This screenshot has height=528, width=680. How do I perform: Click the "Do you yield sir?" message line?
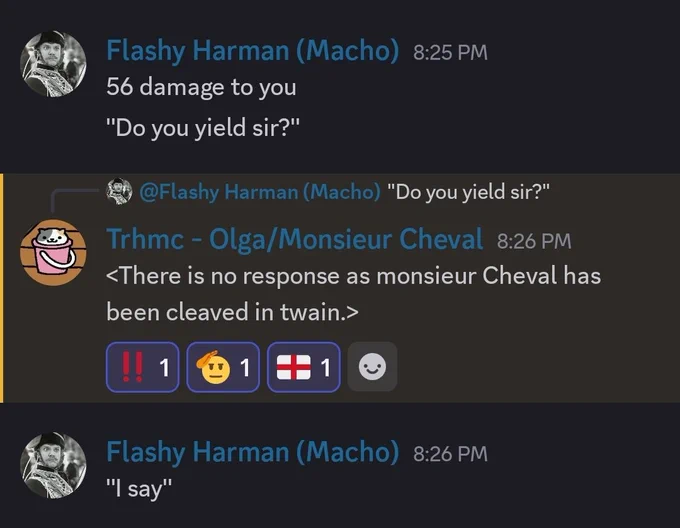[x=203, y=128]
